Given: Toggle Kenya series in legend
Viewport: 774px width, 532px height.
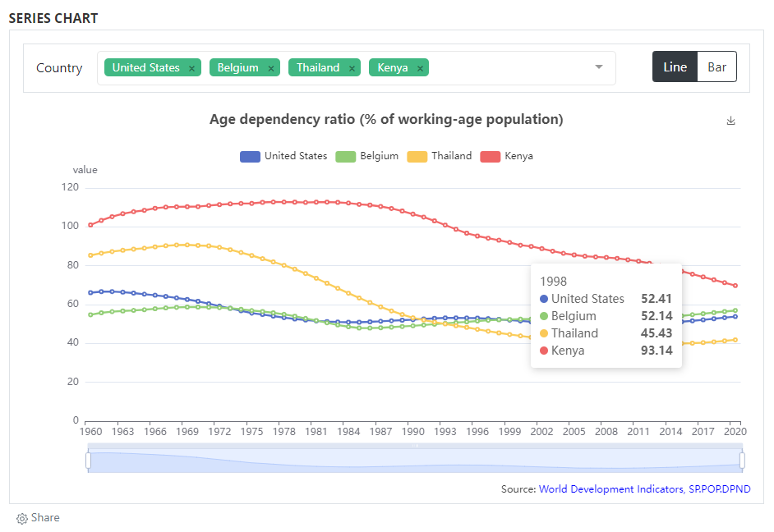Looking at the screenshot, I should pos(506,156).
